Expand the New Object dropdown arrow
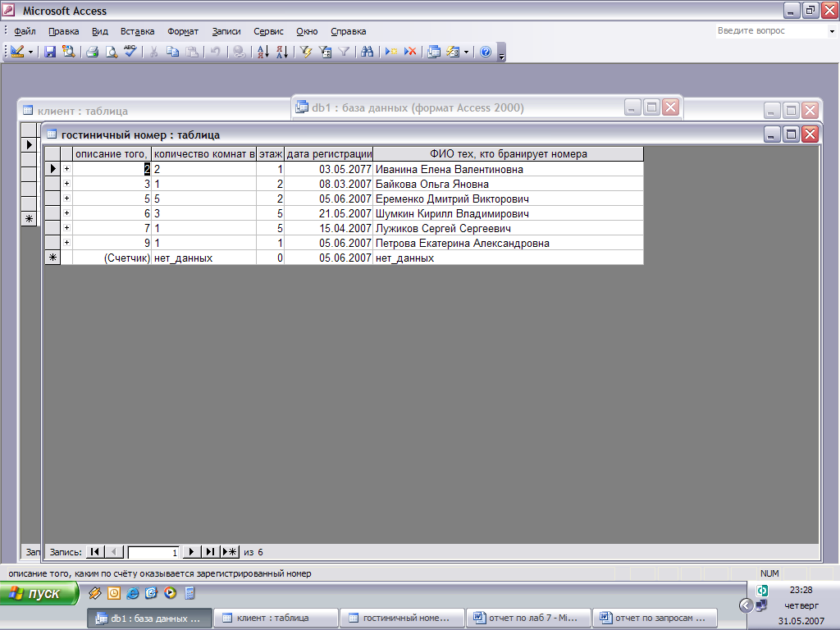The width and height of the screenshot is (840, 630). pos(466,52)
